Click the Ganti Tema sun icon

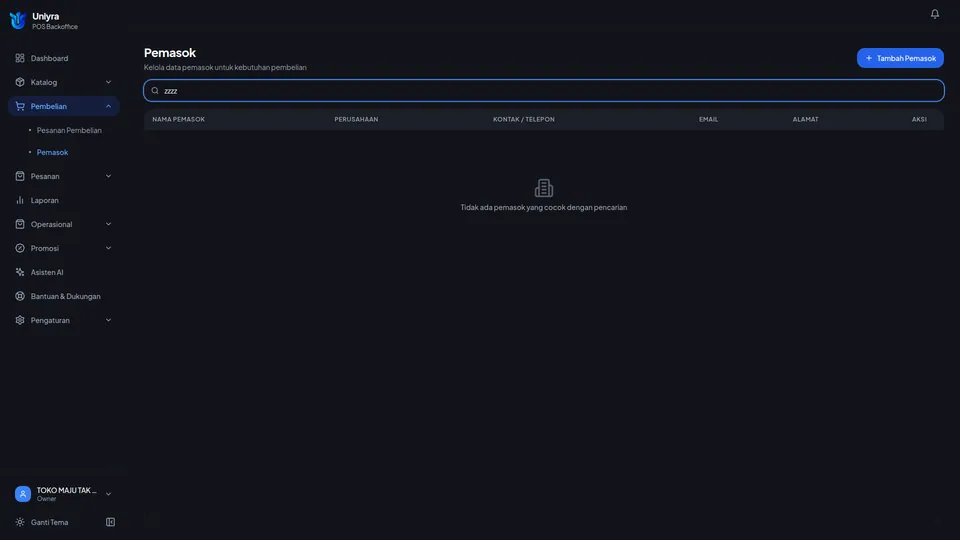[x=20, y=522]
